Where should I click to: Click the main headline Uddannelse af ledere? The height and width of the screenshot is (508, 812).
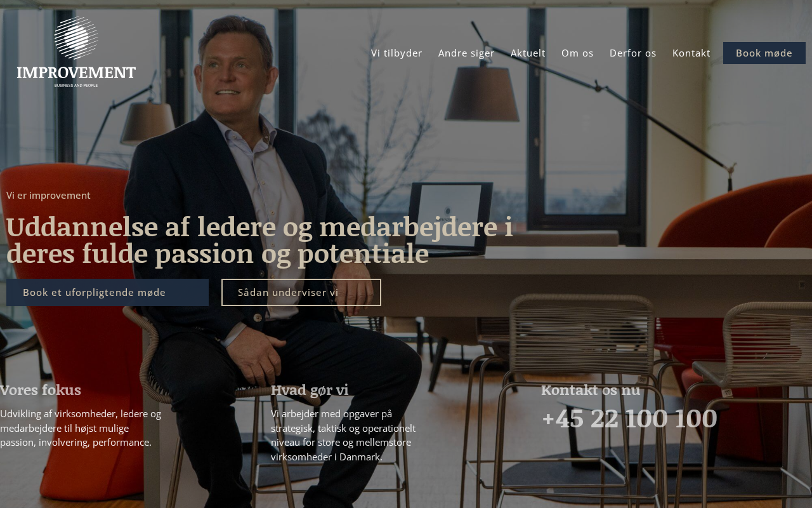tap(259, 241)
